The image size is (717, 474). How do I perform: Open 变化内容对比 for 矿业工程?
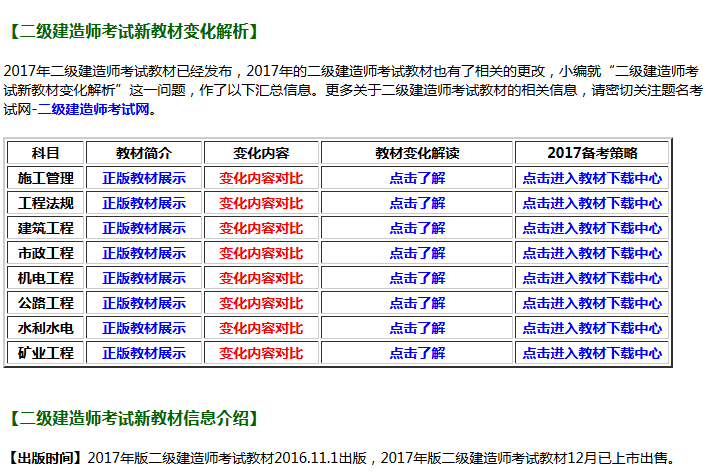point(261,353)
